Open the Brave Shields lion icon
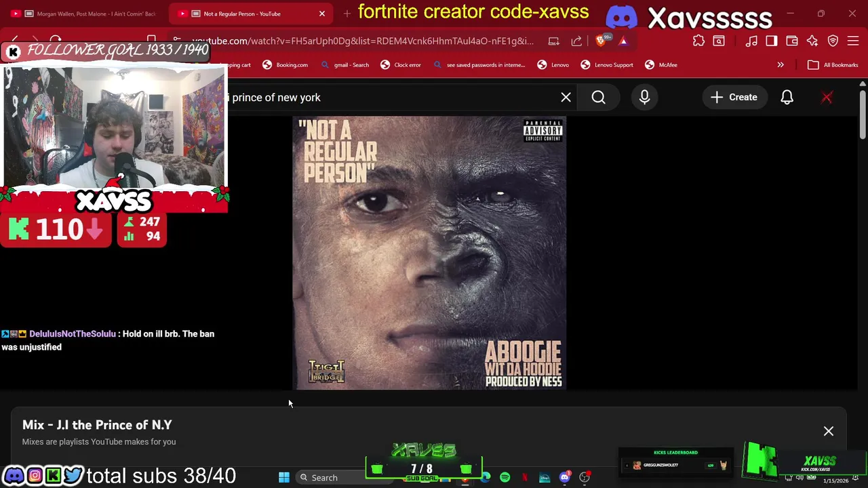Image resolution: width=868 pixels, height=488 pixels. click(601, 41)
